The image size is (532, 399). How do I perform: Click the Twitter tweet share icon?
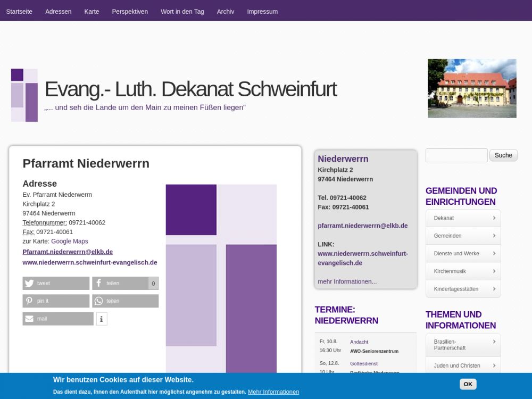(29, 284)
